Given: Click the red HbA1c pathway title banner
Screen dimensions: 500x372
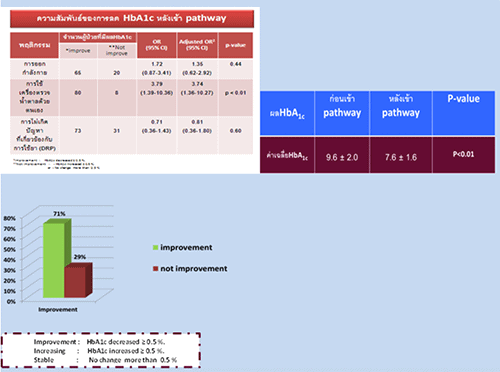Looking at the screenshot, I should tap(132, 19).
